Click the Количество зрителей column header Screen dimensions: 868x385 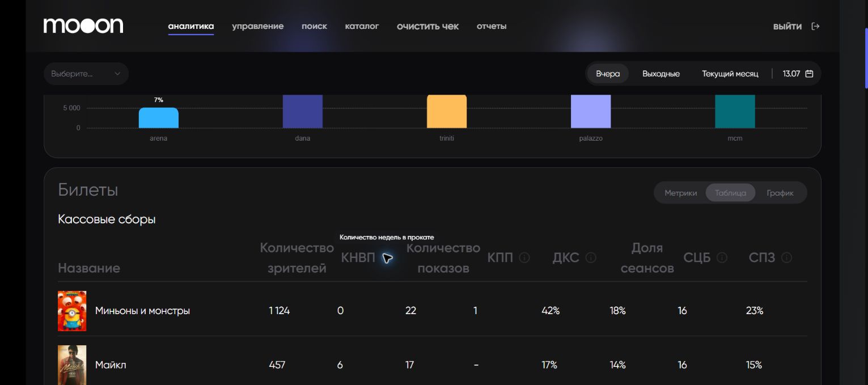297,258
